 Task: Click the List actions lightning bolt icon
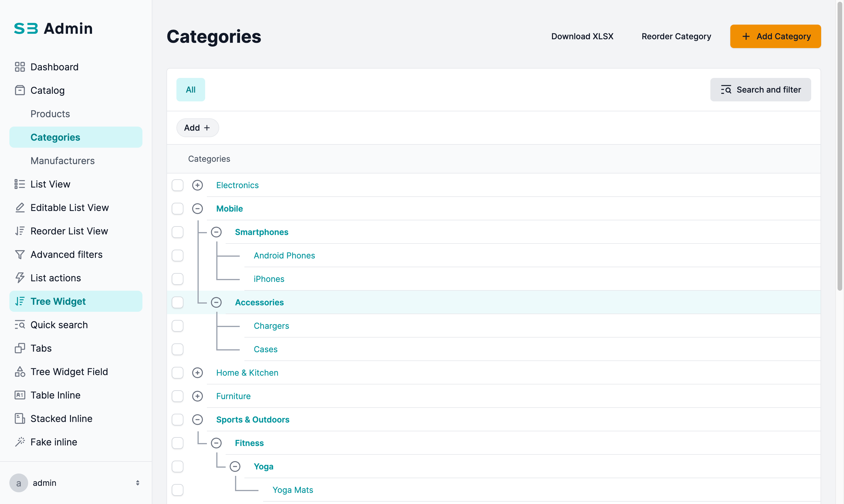20,278
